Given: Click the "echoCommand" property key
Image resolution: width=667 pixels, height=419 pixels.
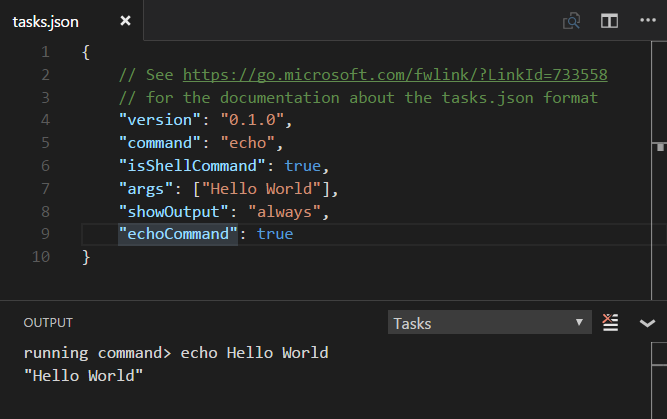Looking at the screenshot, I should 178,233.
